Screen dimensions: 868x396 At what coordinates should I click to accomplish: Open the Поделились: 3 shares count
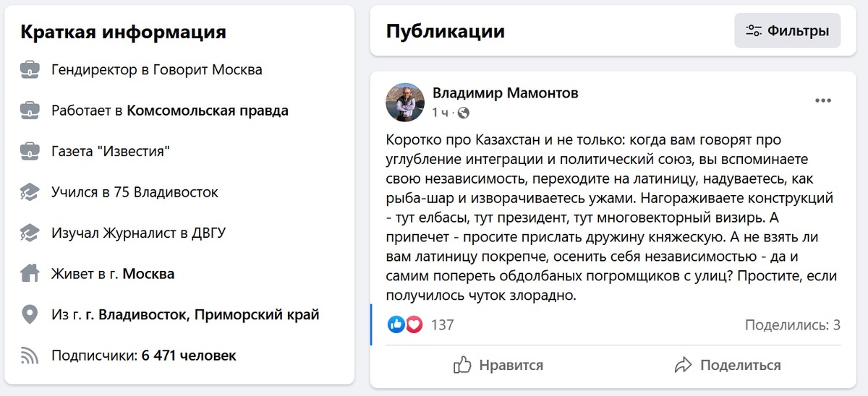coord(792,325)
